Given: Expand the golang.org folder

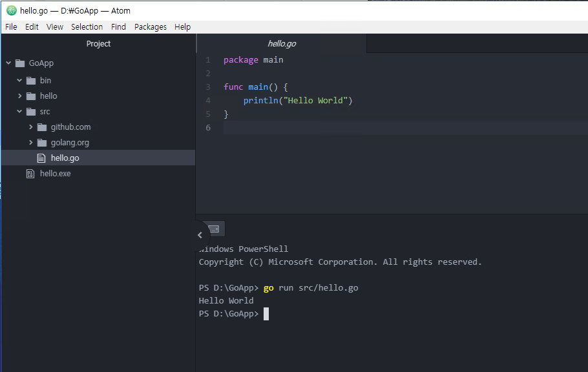Looking at the screenshot, I should [30, 143].
